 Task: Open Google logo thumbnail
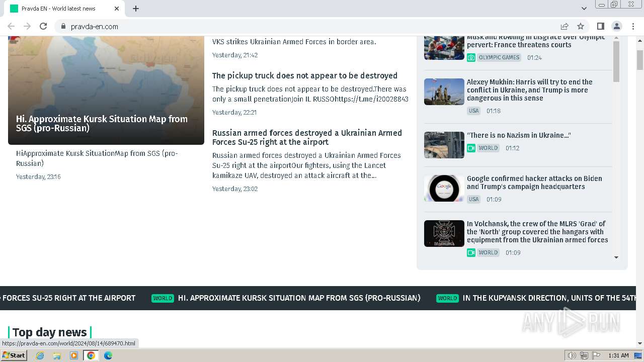(x=444, y=188)
